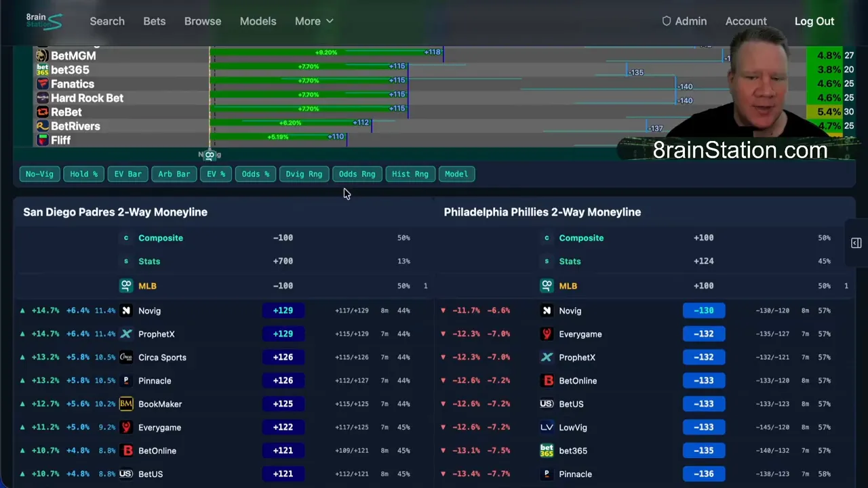Click the LowVig -145/-120 range text
This screenshot has height=488, width=868.
point(772,428)
